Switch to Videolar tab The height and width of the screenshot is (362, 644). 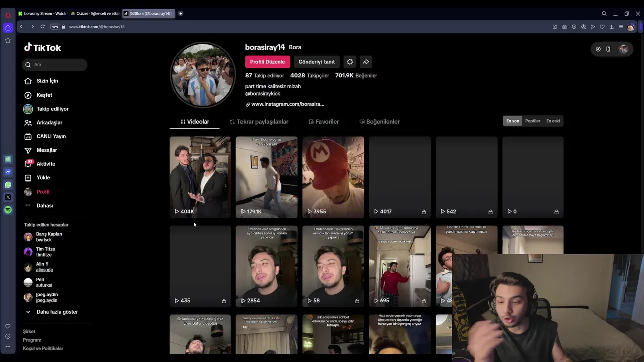tap(195, 122)
